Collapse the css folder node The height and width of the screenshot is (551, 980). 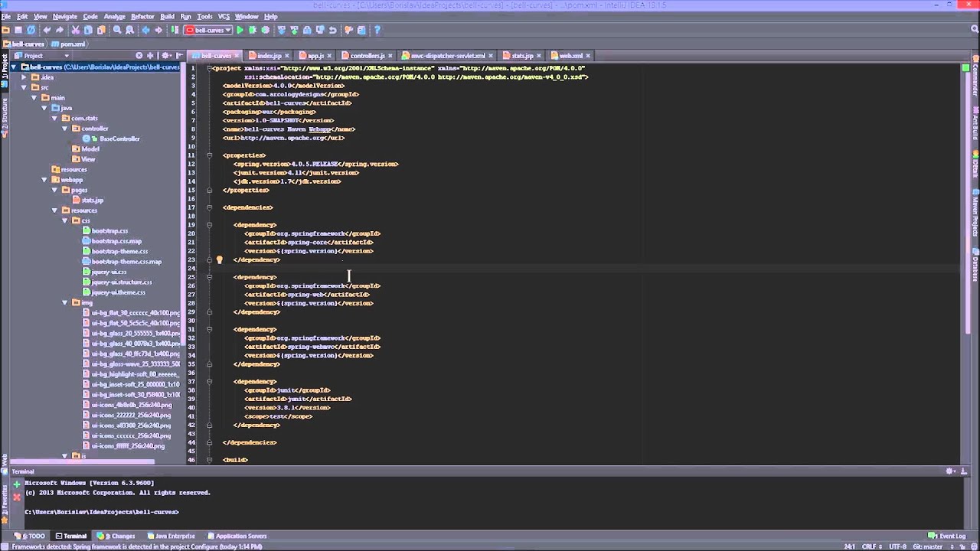coord(65,220)
